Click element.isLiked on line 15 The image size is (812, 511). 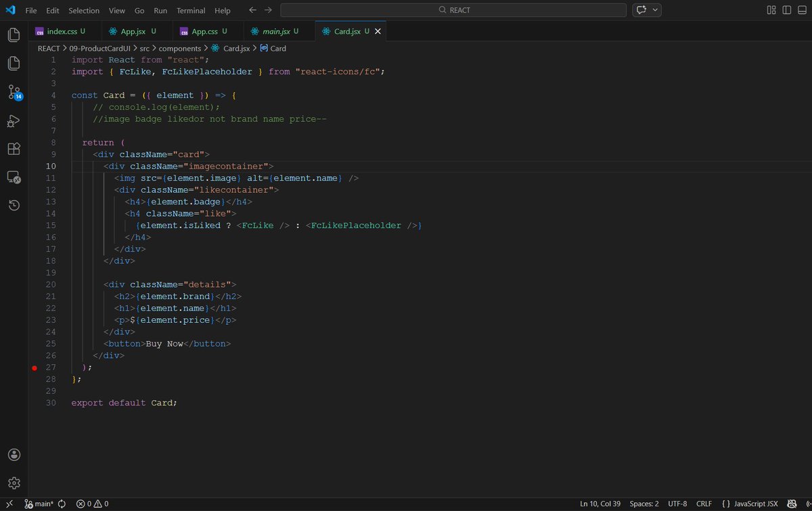[181, 225]
